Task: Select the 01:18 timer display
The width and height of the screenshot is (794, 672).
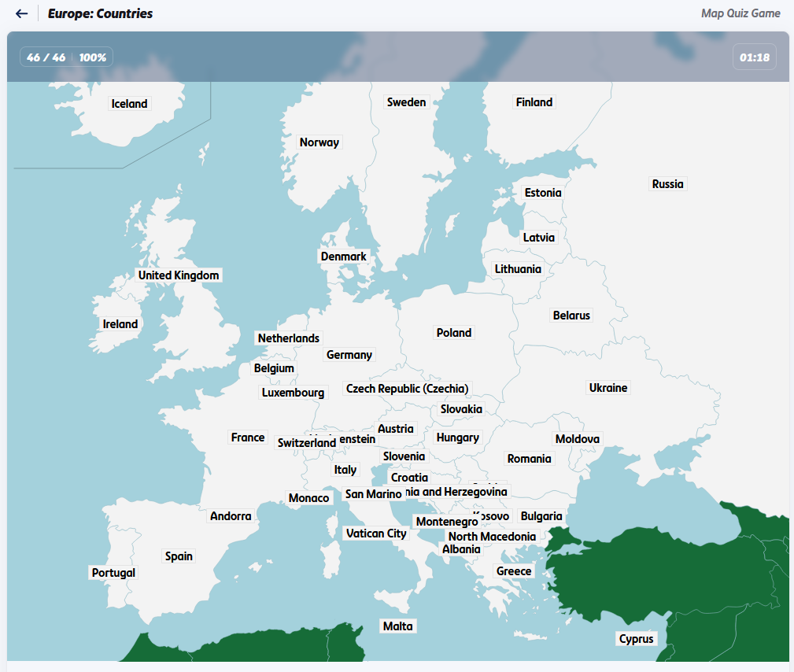Action: tap(755, 57)
